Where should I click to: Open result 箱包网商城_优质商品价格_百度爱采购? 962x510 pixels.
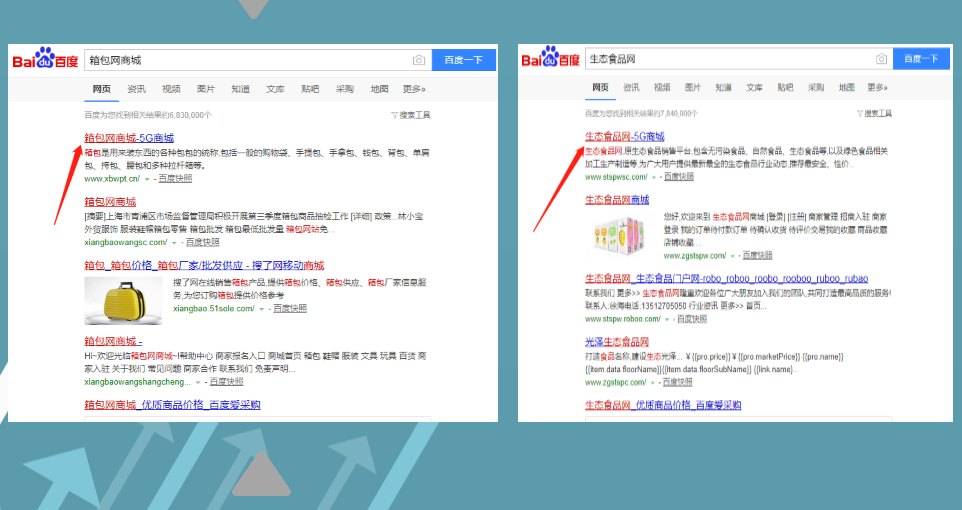pos(172,405)
